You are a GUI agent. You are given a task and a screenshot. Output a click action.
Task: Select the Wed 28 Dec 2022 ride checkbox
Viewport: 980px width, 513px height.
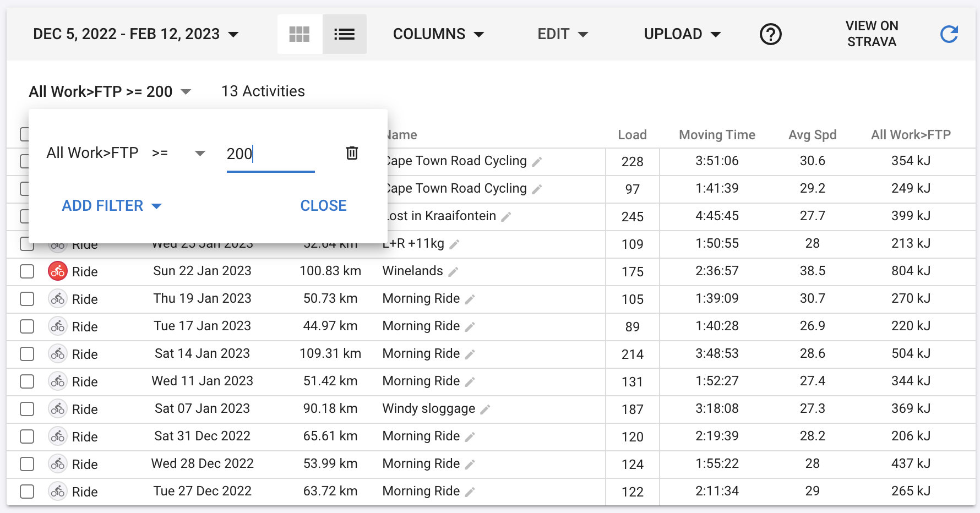point(27,464)
